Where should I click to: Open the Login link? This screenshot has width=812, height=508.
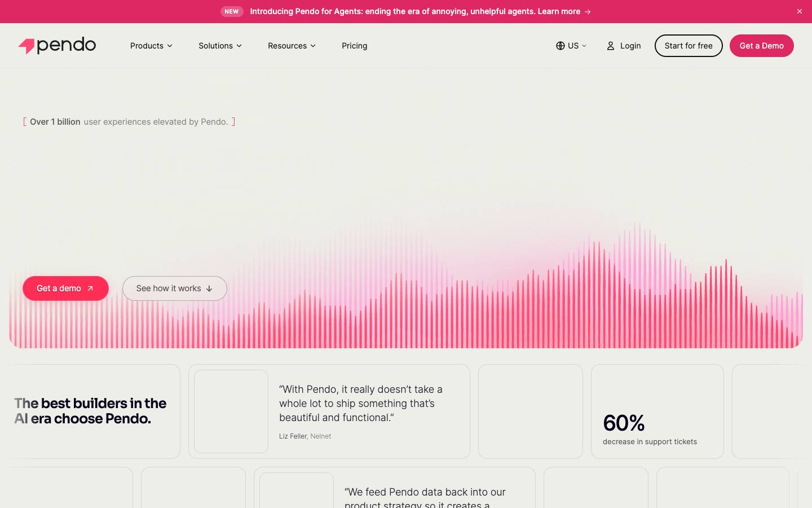[624, 46]
